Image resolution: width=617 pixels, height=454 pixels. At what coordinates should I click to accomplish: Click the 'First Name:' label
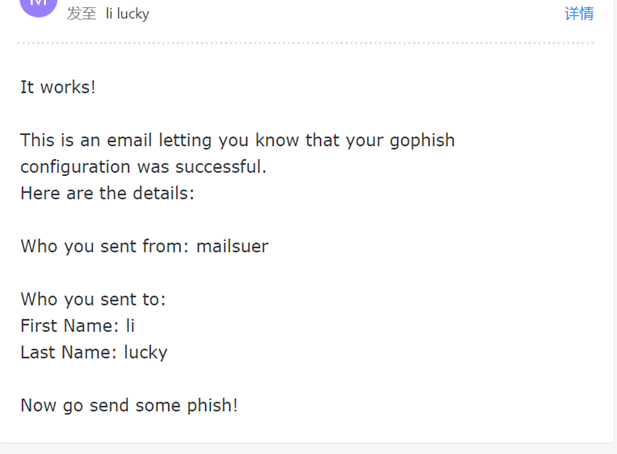[70, 326]
